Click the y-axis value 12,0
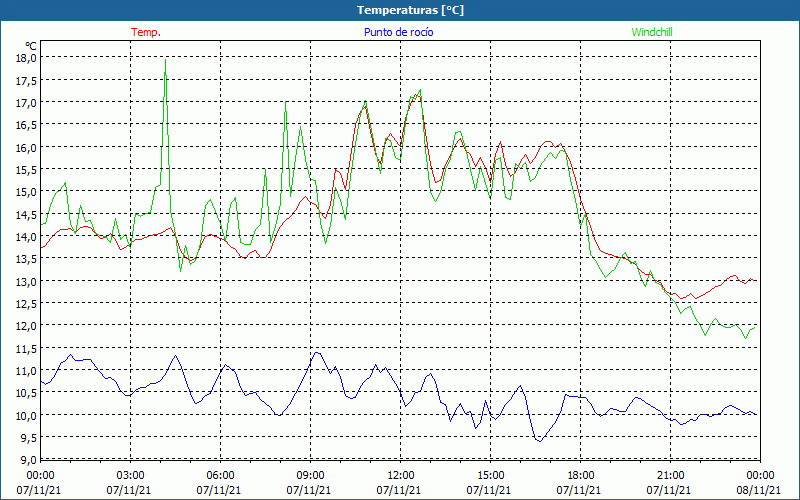This screenshot has height=500, width=800. tap(26, 326)
